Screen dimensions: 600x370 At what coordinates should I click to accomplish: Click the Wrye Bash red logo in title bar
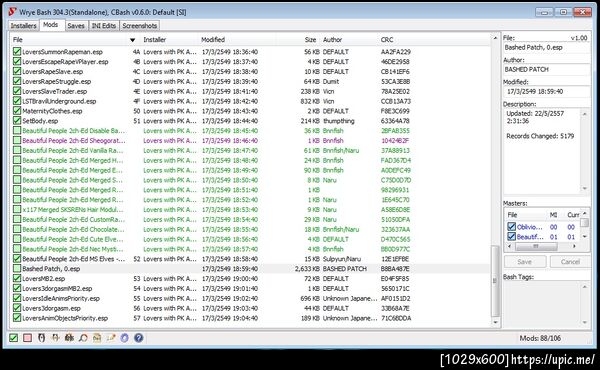[x=13, y=12]
